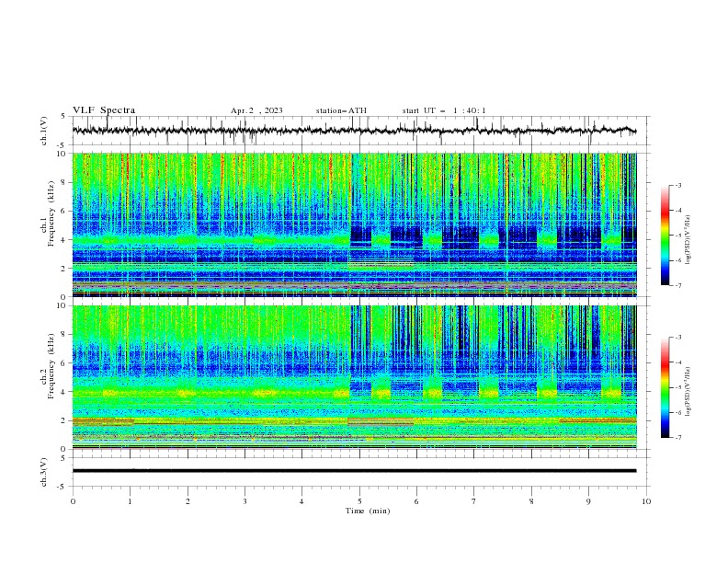Click the "VLF Spectra" title text
The image size is (728, 563).
(104, 110)
